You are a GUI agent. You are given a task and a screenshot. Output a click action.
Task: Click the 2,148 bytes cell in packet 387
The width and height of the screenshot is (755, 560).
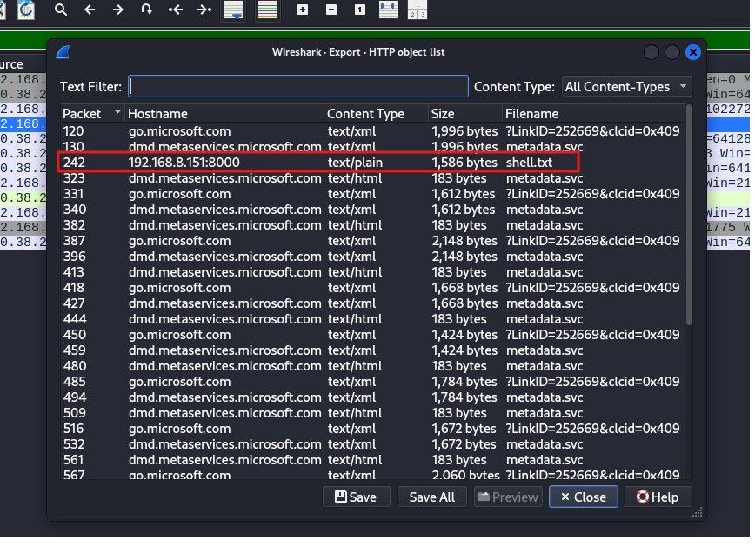pos(464,241)
